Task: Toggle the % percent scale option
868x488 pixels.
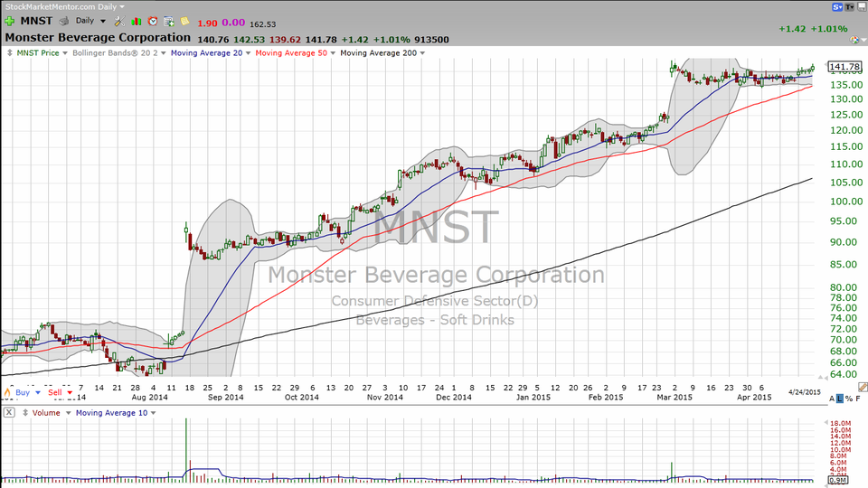Action: (x=849, y=399)
